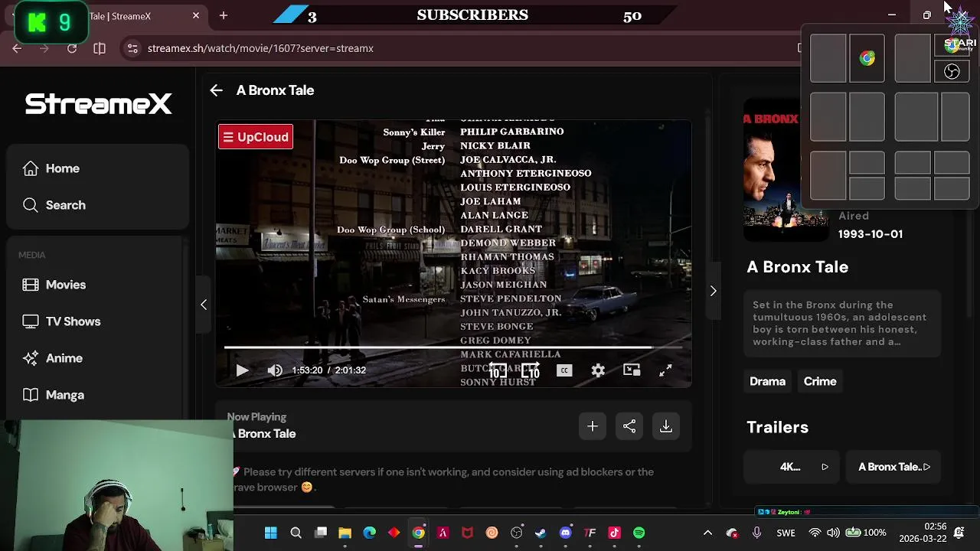980x551 pixels.
Task: Skip forward 10 seconds in video
Action: [531, 370]
